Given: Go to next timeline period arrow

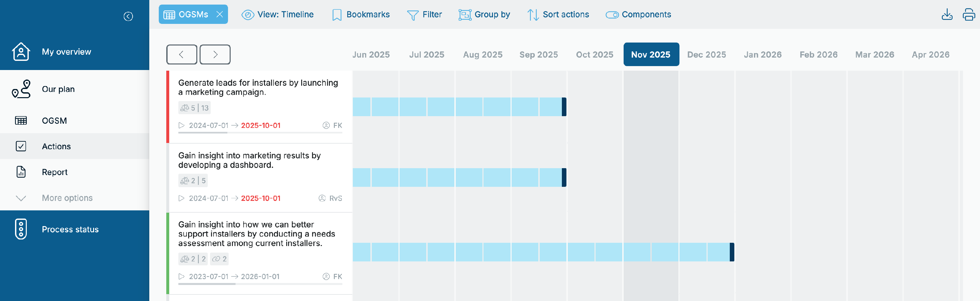Looking at the screenshot, I should click(215, 55).
